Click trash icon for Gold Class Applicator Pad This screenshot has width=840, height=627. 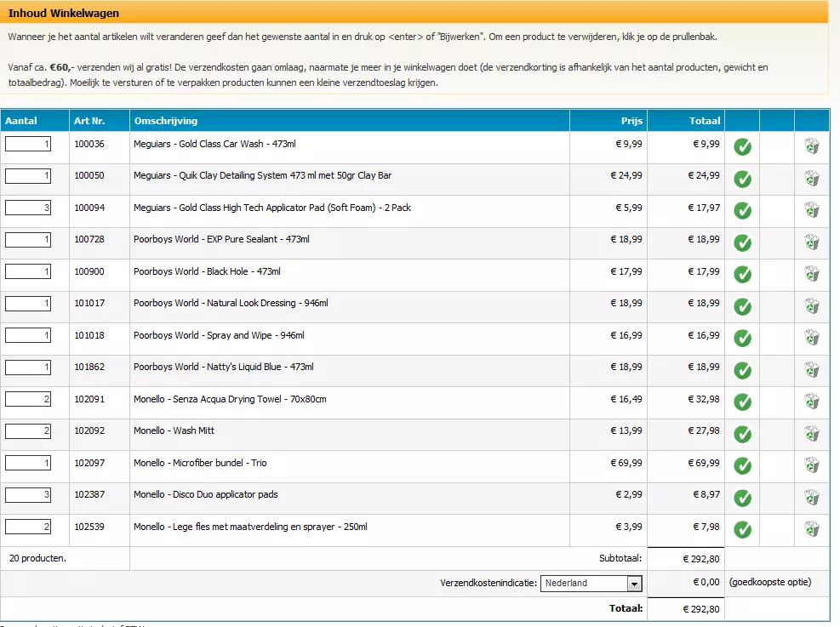click(812, 209)
